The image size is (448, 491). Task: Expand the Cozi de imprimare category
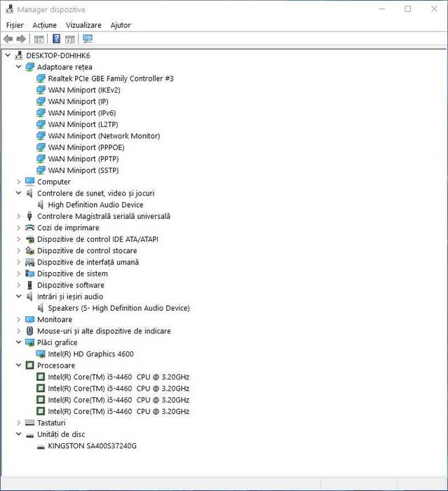coord(19,228)
